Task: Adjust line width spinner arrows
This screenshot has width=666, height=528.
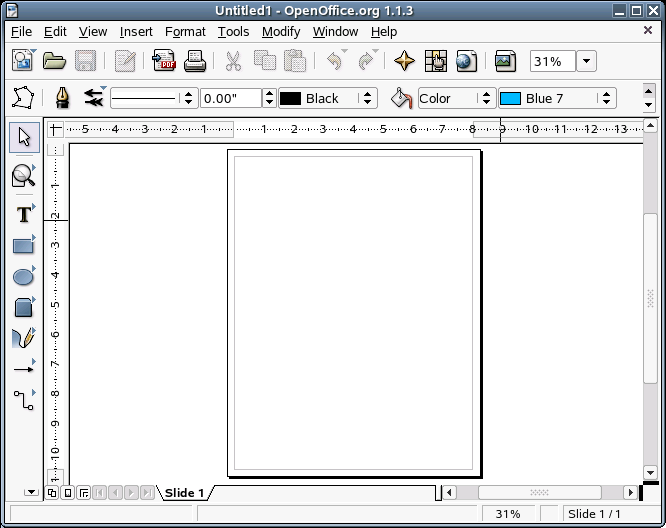Action: click(x=269, y=98)
